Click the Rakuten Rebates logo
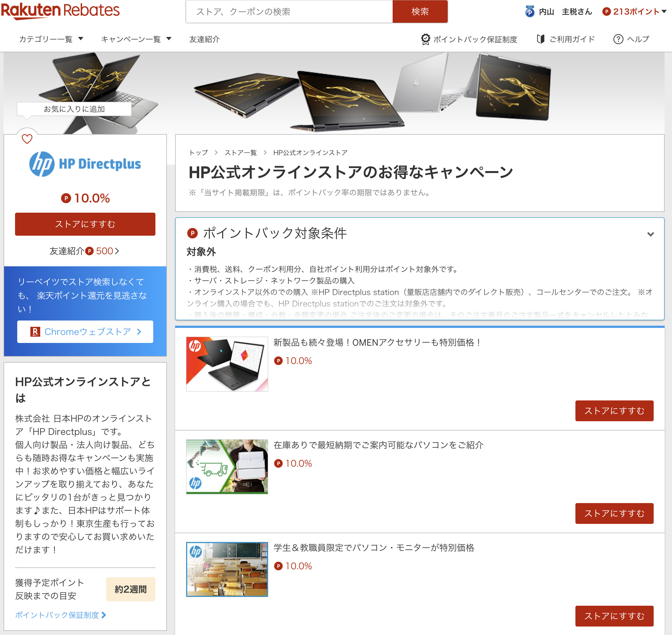 [60, 11]
